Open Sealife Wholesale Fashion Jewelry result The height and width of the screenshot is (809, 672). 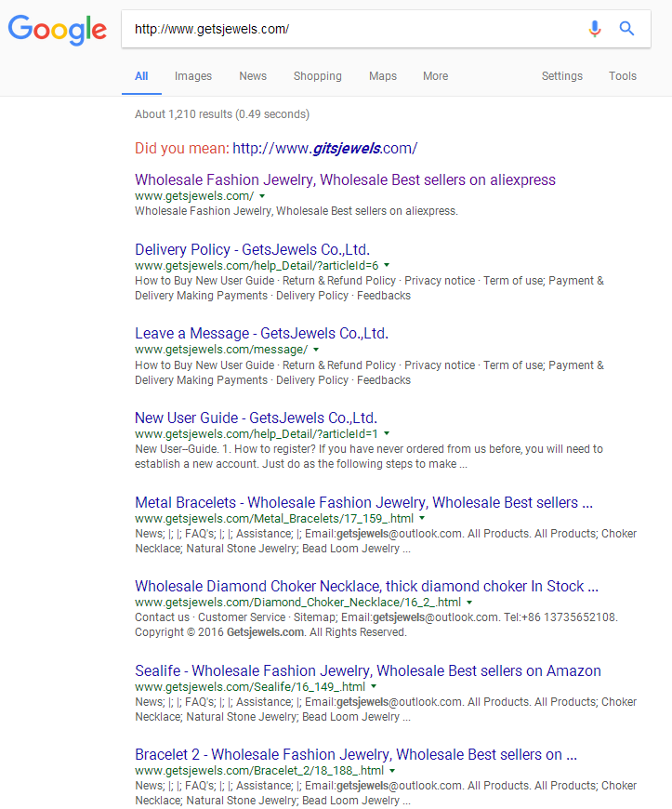click(x=368, y=670)
